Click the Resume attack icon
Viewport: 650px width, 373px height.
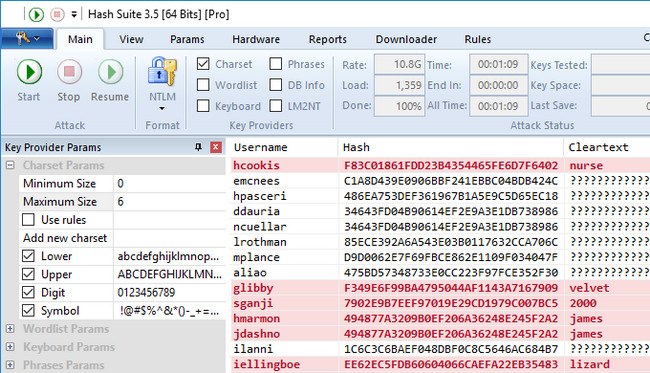tap(110, 72)
